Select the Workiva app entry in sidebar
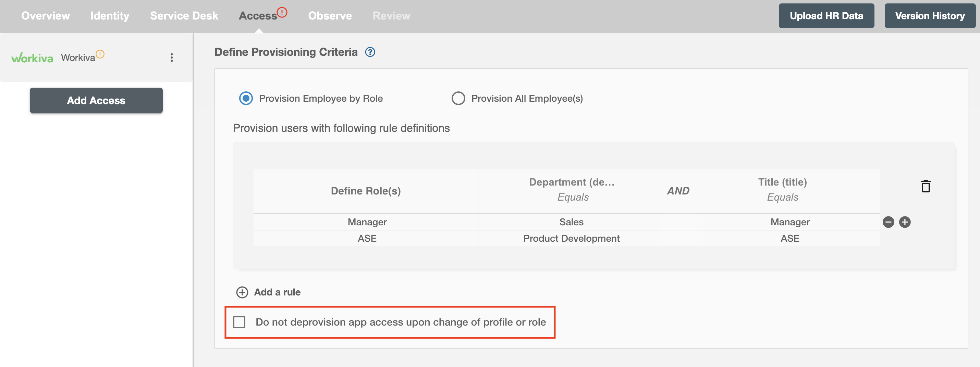The width and height of the screenshot is (980, 367). coord(96,58)
